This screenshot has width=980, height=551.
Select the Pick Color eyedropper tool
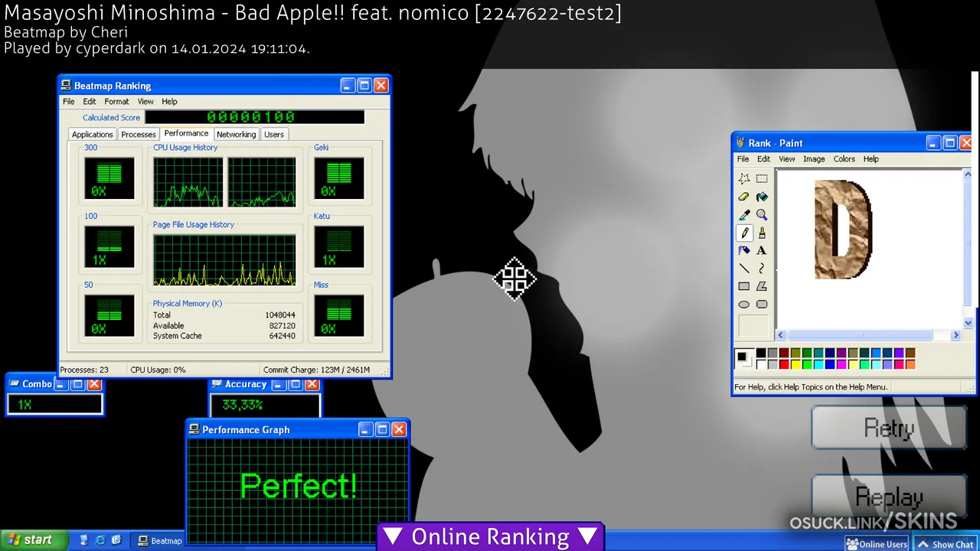click(x=744, y=215)
